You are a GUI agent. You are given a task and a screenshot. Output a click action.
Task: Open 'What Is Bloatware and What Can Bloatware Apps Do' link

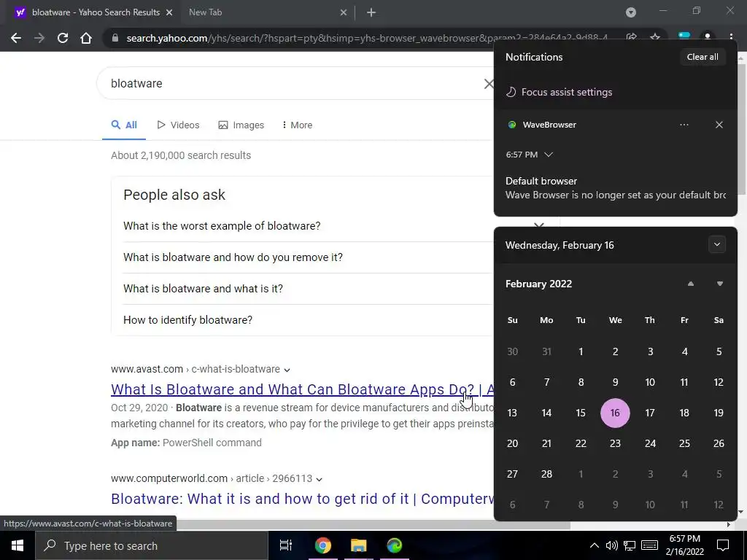coord(302,389)
